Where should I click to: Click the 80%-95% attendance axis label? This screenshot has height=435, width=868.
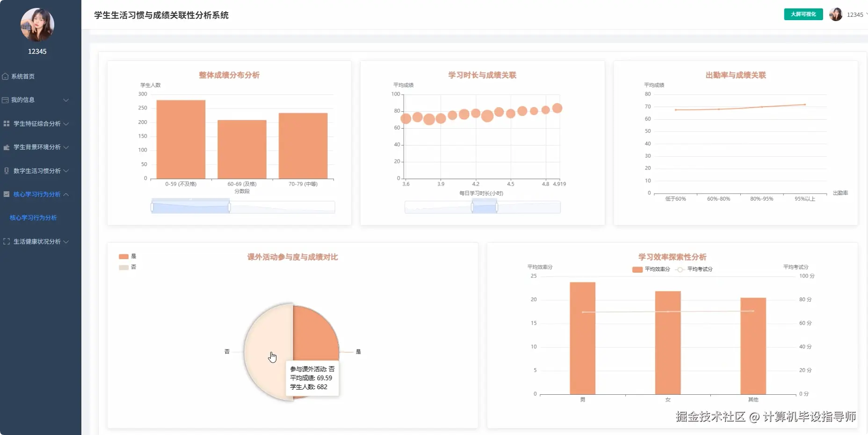click(762, 199)
